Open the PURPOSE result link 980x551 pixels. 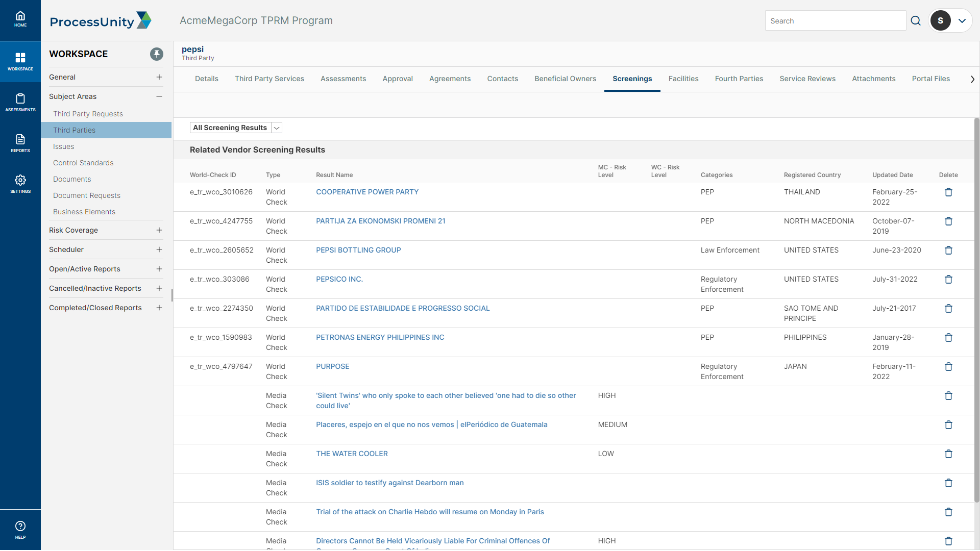[x=332, y=366]
